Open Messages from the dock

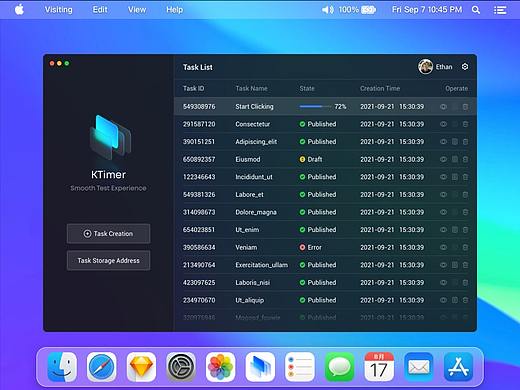point(339,367)
